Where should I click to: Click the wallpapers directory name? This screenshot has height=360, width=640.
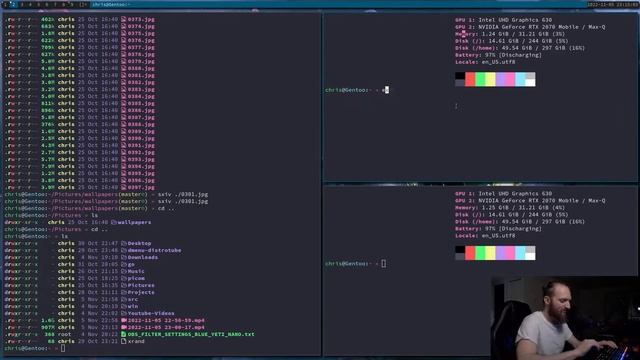(x=134, y=222)
